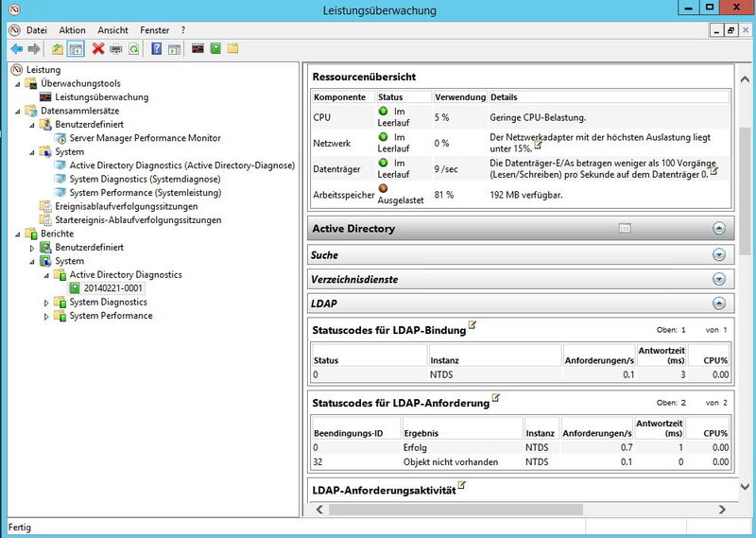Collapse the Datensammlersätze tree node
Image resolution: width=756 pixels, height=538 pixels.
18,112
